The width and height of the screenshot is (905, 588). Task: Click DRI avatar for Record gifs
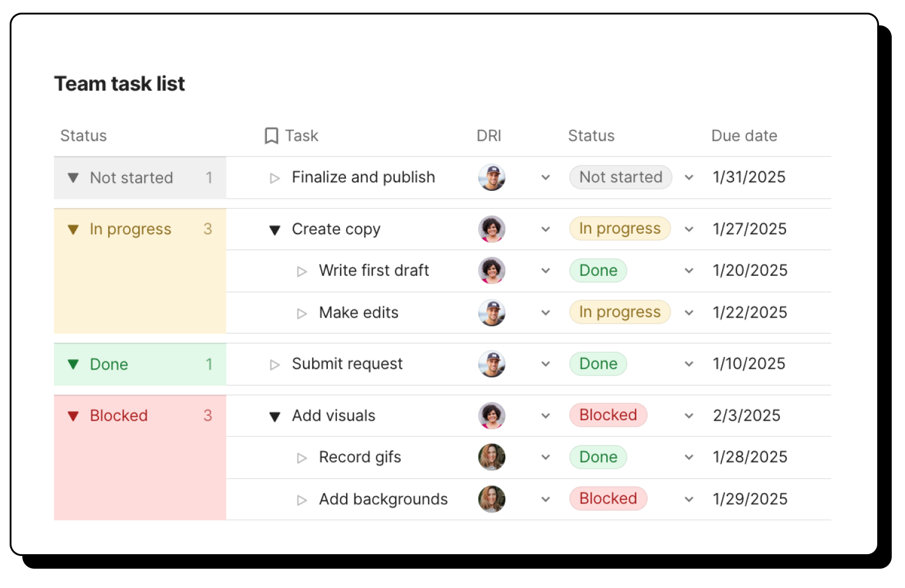[x=491, y=458]
